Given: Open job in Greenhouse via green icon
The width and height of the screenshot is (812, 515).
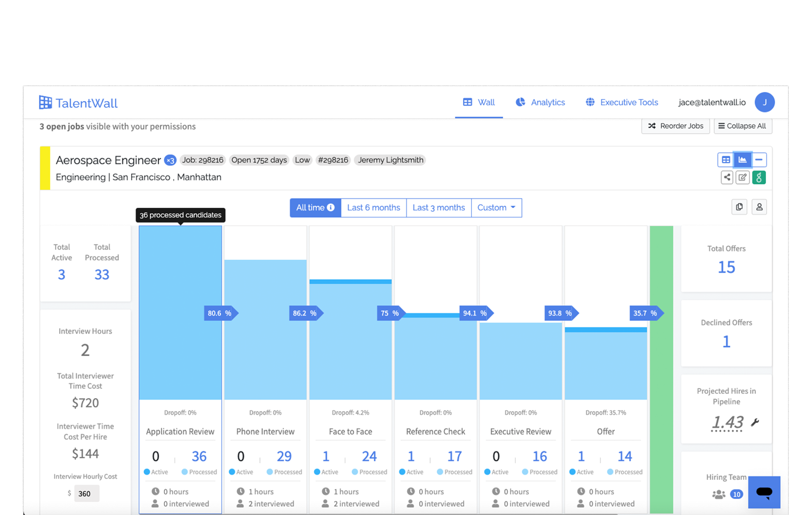Looking at the screenshot, I should coord(759,178).
